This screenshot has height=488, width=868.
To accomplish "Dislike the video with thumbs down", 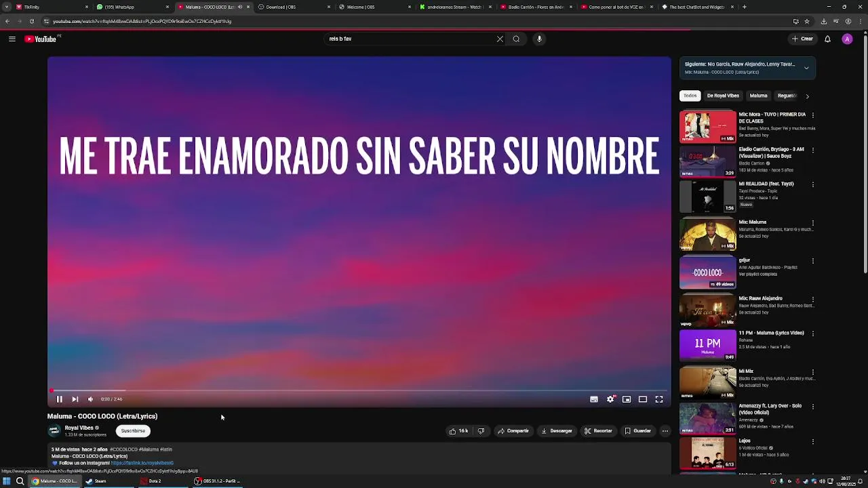I will [481, 431].
